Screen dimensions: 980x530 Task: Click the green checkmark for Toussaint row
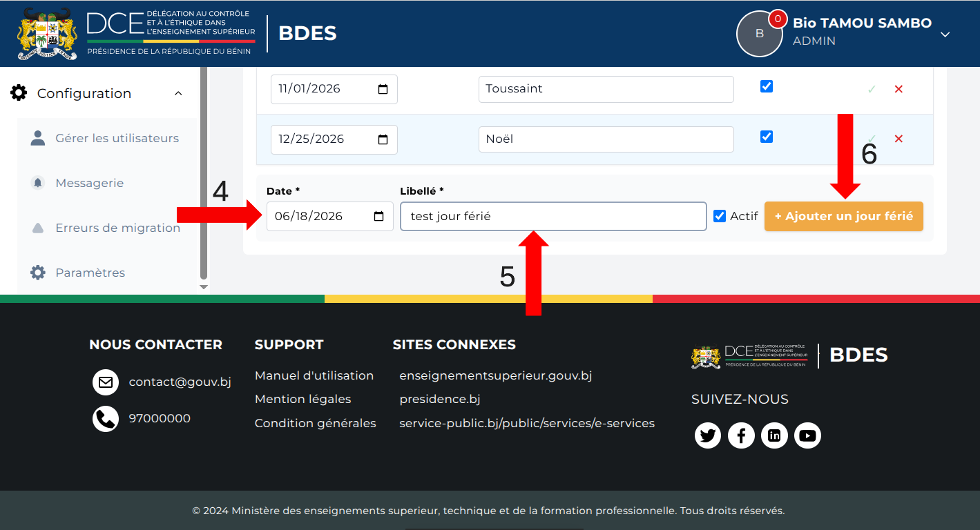tap(872, 89)
